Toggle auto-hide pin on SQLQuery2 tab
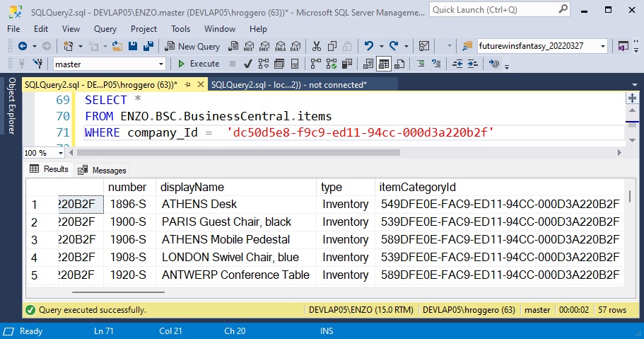Viewport: 644px width, 339px height. (188, 84)
